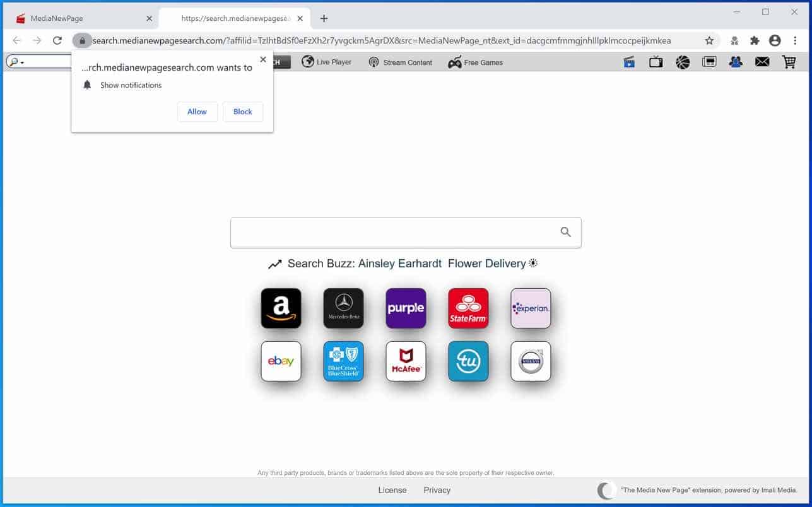Open the toolbar search magnifier dropdown
812x507 pixels.
[16, 62]
